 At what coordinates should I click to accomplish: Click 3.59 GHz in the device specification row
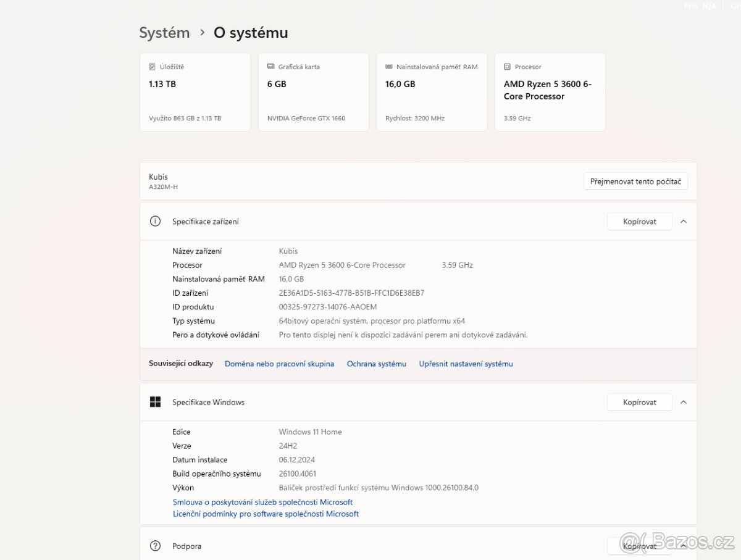(x=458, y=265)
